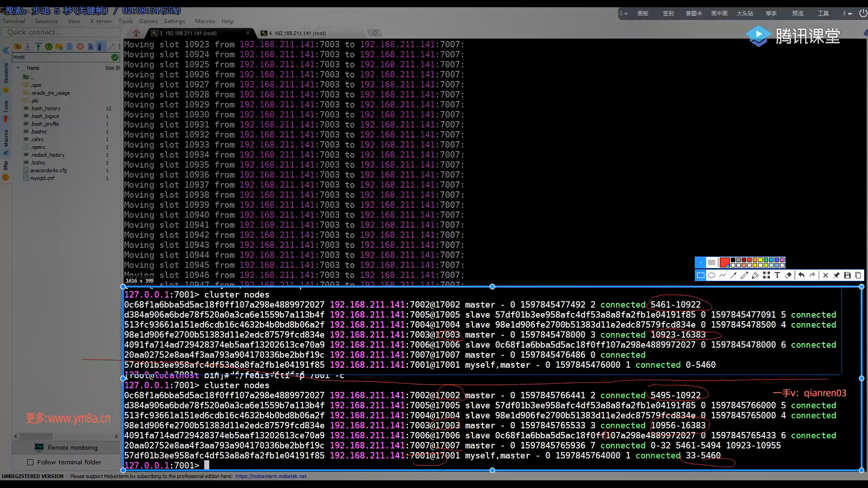The image size is (868, 488).
Task: Select the arrow drawing tool
Action: (x=733, y=275)
